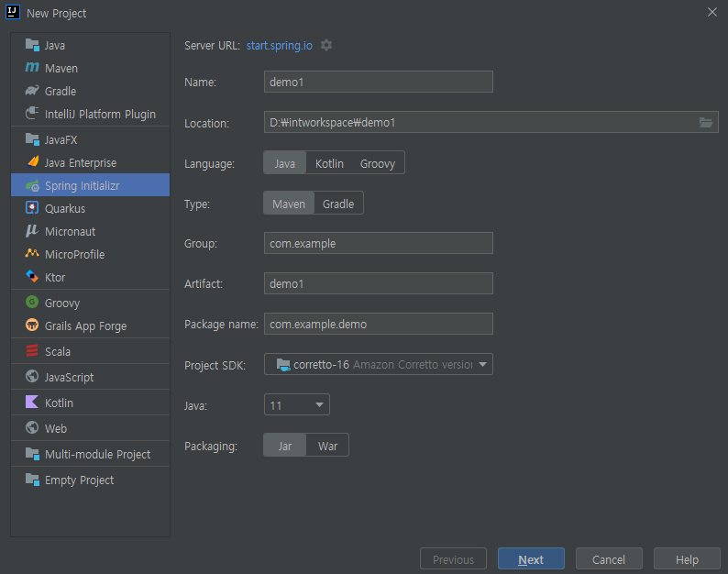Click the Multi-module Project folder icon
The height and width of the screenshot is (574, 728).
pos(32,453)
